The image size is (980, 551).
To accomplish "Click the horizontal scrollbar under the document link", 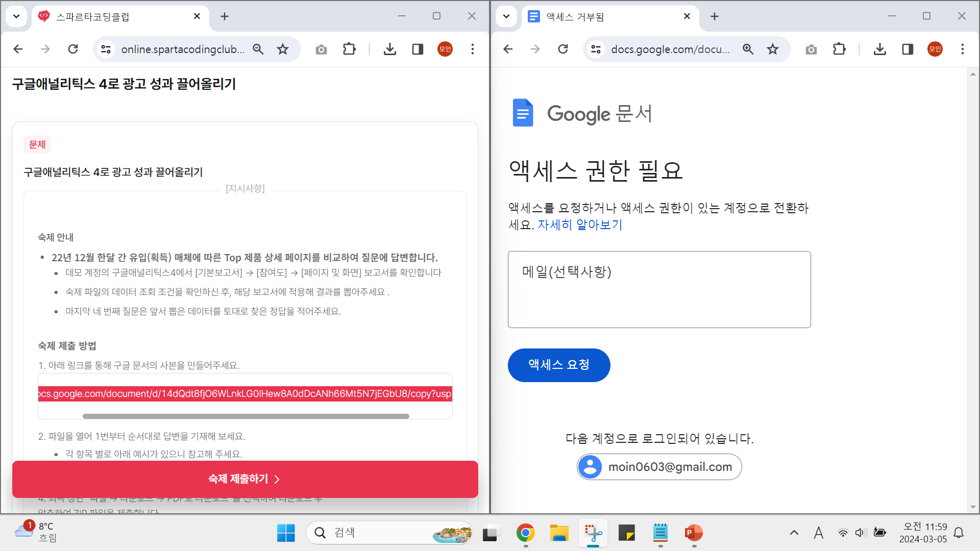I will pyautogui.click(x=246, y=416).
